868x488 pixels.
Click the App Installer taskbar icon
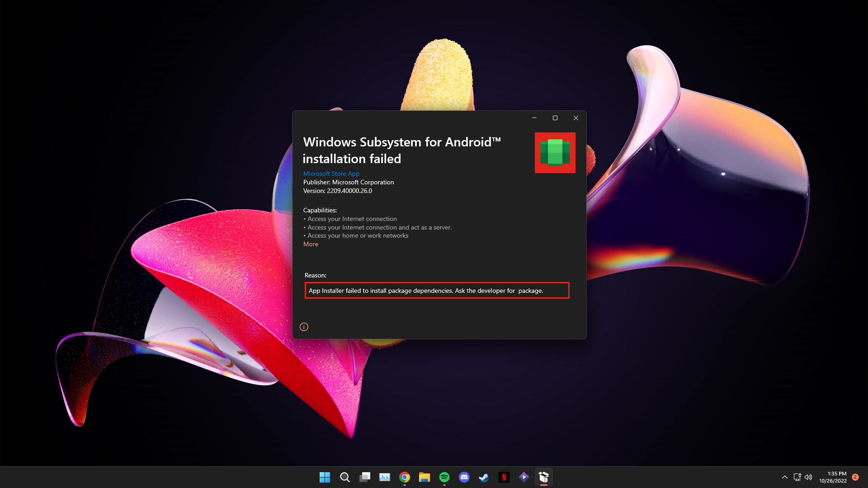544,477
